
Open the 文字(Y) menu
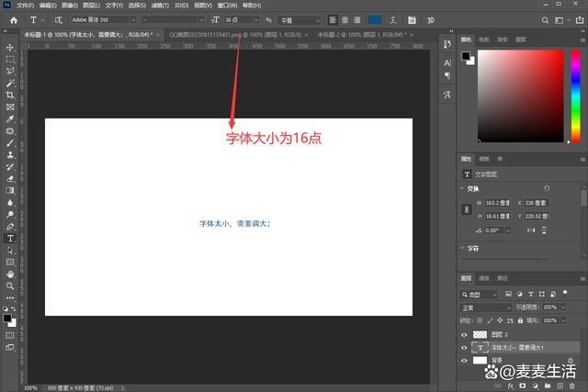pyautogui.click(x=114, y=6)
